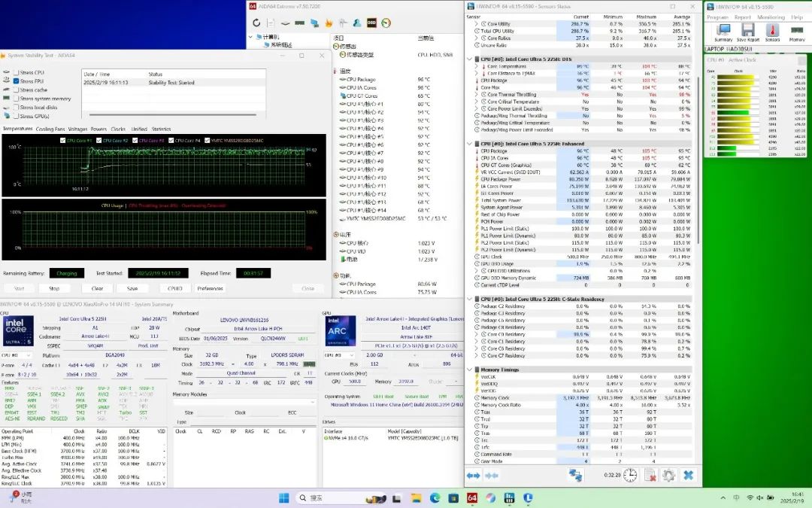Click the stability test log horizontal scrollbar

click(173, 114)
